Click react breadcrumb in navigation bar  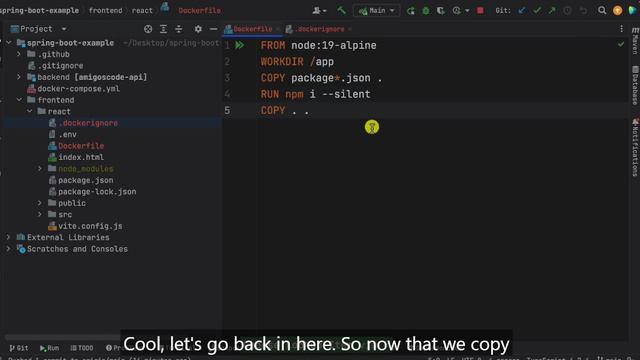(x=142, y=11)
